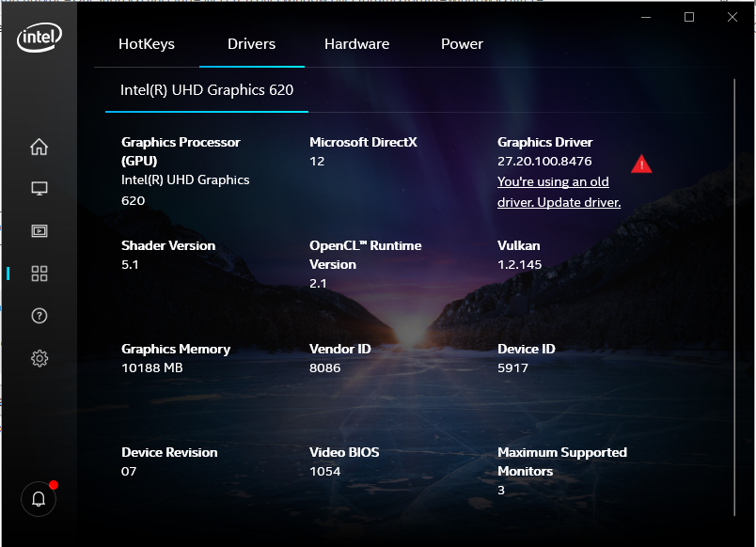
Task: Click the Shader Version heading
Action: click(168, 245)
